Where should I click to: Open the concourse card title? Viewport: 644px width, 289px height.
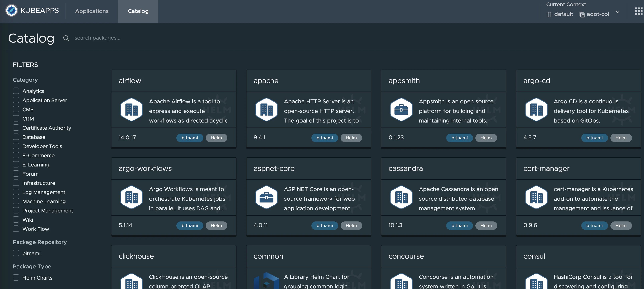coord(406,256)
